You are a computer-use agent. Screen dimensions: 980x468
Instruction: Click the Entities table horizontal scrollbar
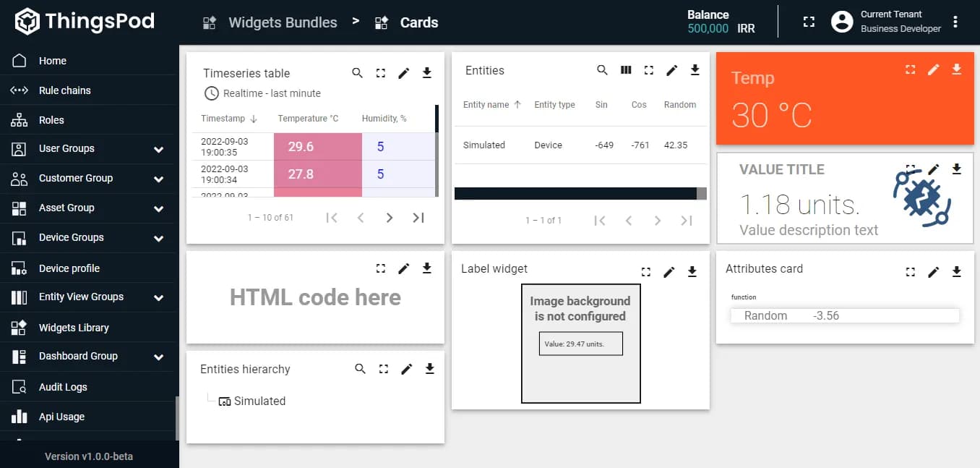[575, 193]
